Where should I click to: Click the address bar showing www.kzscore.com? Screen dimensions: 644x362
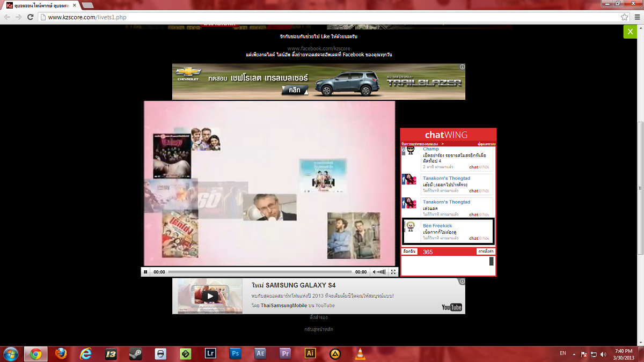pyautogui.click(x=328, y=17)
